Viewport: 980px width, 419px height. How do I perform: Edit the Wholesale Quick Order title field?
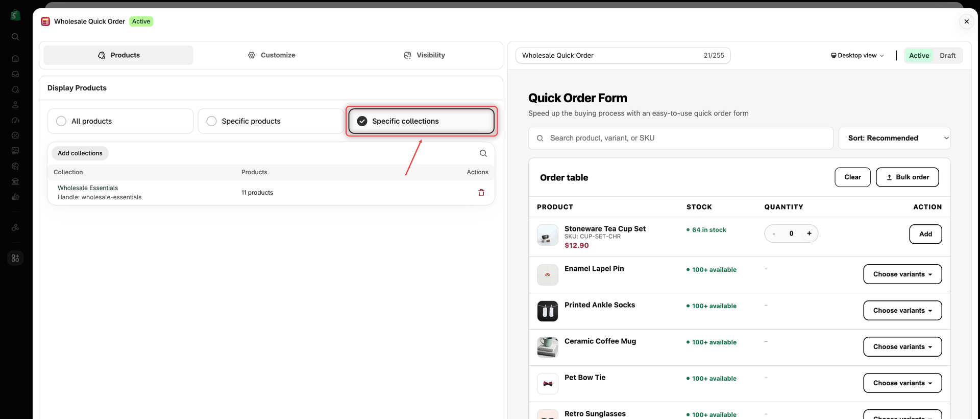pyautogui.click(x=623, y=56)
